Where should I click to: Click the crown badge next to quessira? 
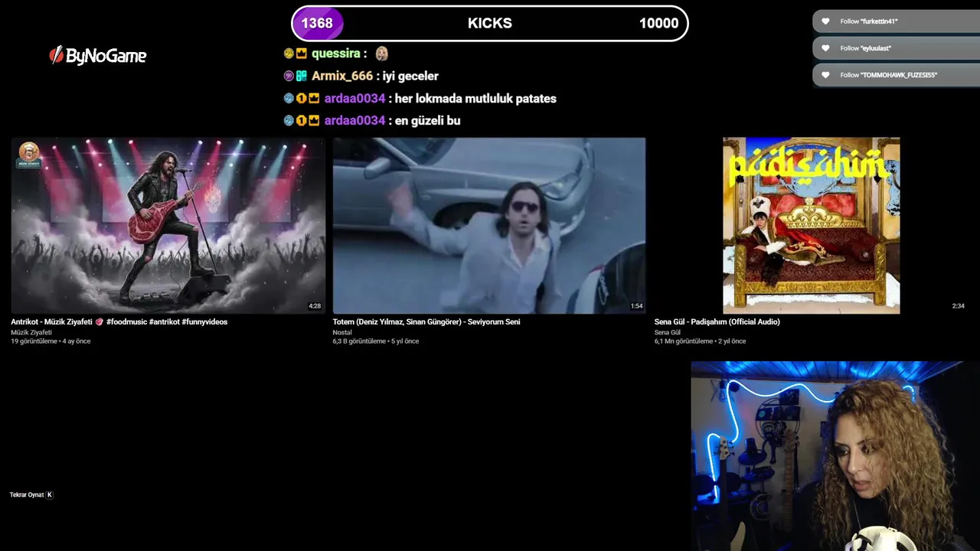coord(302,54)
